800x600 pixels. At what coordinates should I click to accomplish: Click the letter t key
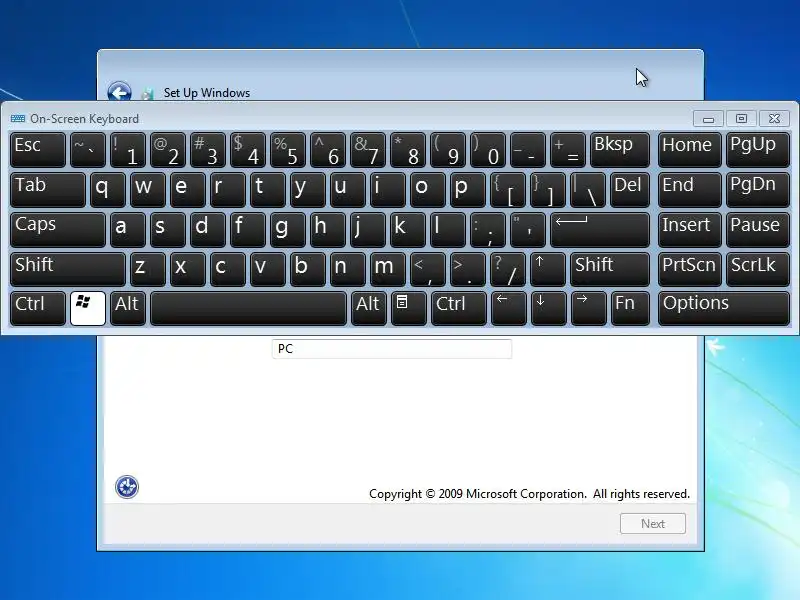pos(267,190)
